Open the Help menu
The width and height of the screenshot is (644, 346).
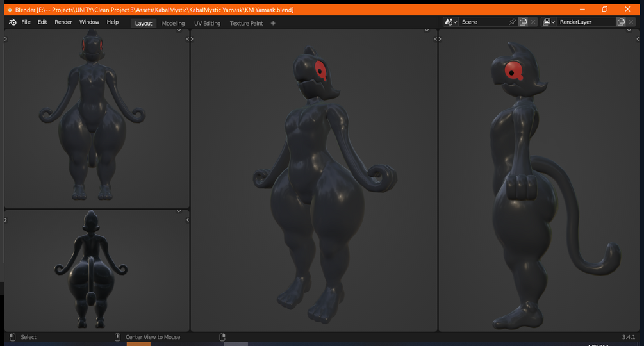tap(113, 22)
